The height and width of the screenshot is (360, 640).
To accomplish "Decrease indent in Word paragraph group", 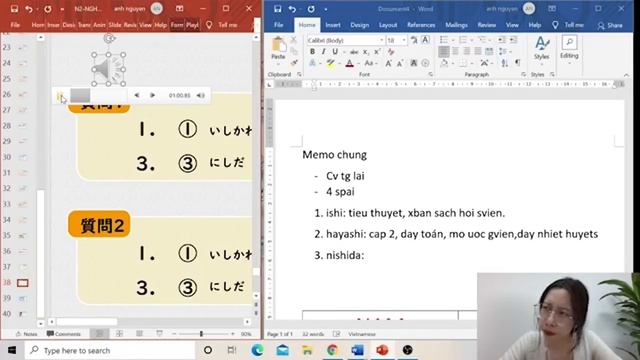I will pos(502,40).
